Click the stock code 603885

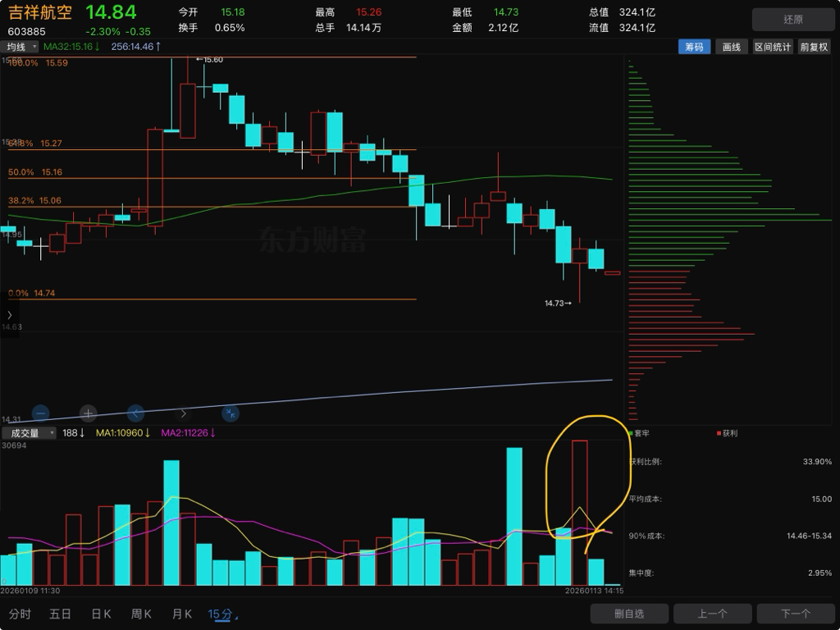coord(27,32)
